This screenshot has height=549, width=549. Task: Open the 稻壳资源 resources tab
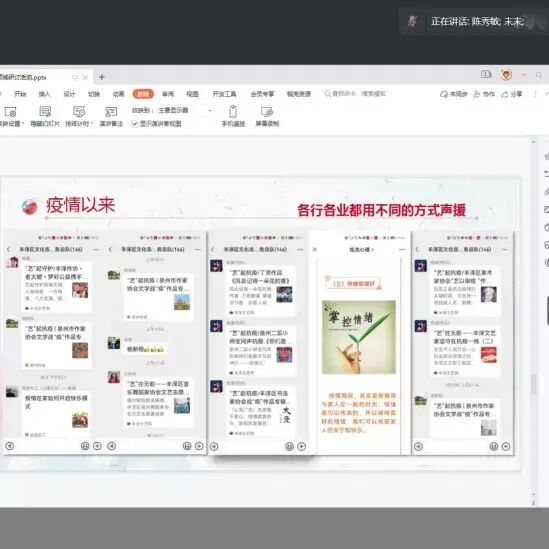[299, 94]
